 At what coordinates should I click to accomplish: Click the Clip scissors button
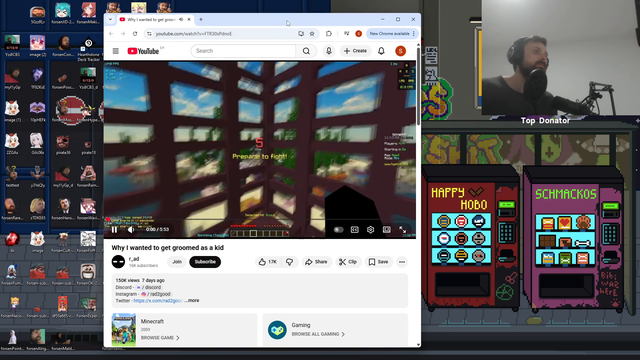[348, 262]
